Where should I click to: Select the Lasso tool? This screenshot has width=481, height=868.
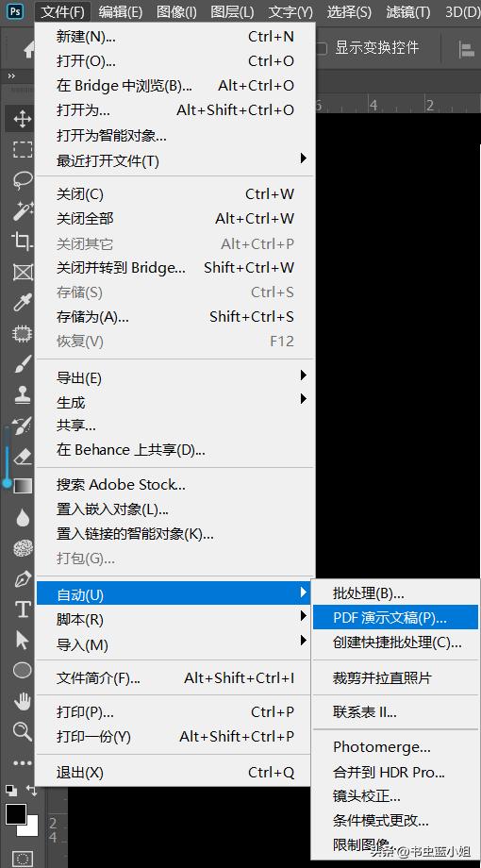pyautogui.click(x=22, y=180)
